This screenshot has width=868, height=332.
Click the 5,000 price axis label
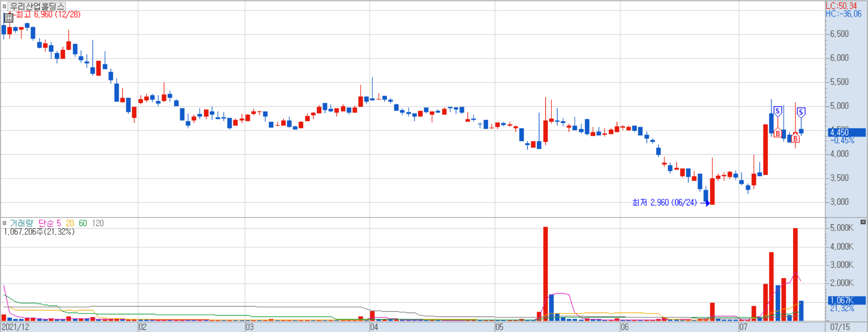pyautogui.click(x=839, y=106)
